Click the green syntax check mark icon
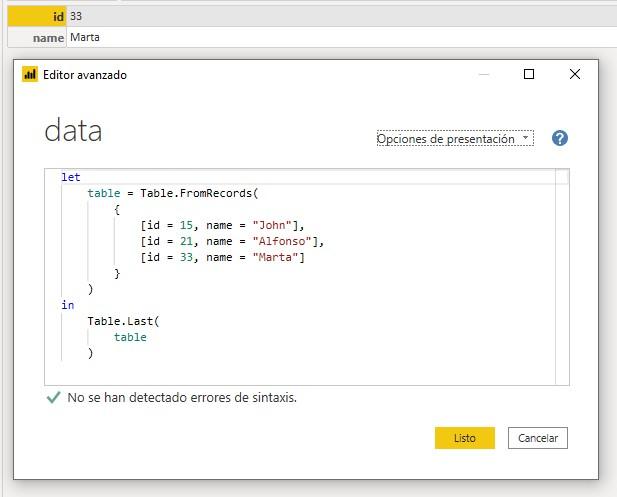617x497 pixels. pos(53,397)
